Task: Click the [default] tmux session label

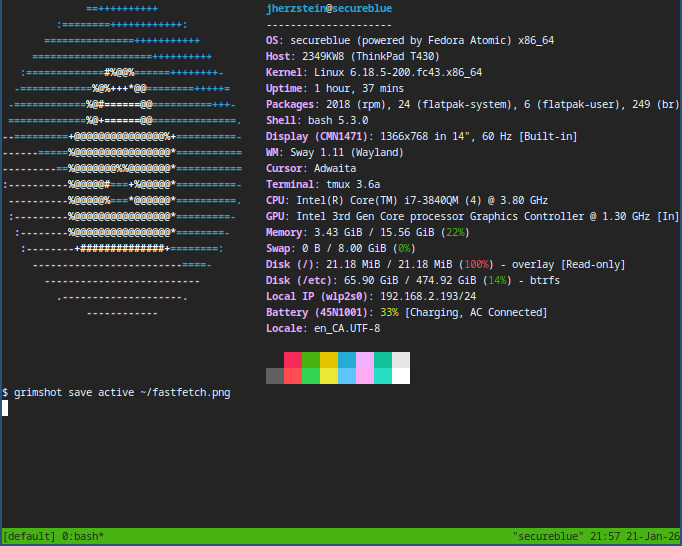Action: (28, 537)
